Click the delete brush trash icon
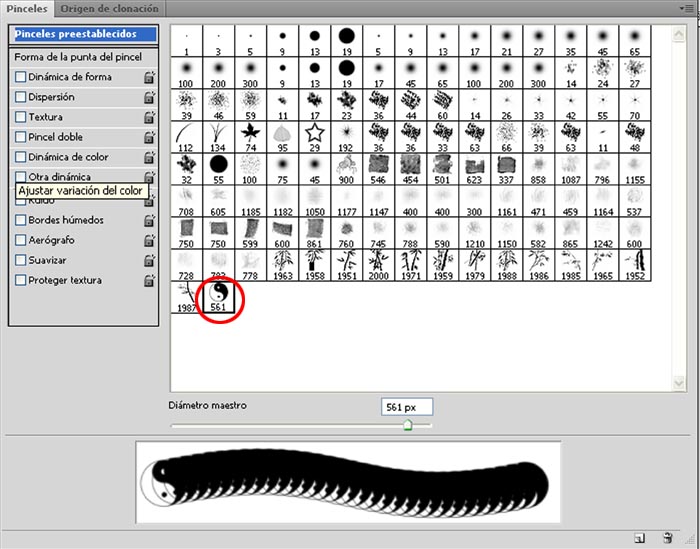The width and height of the screenshot is (700, 549). click(667, 538)
